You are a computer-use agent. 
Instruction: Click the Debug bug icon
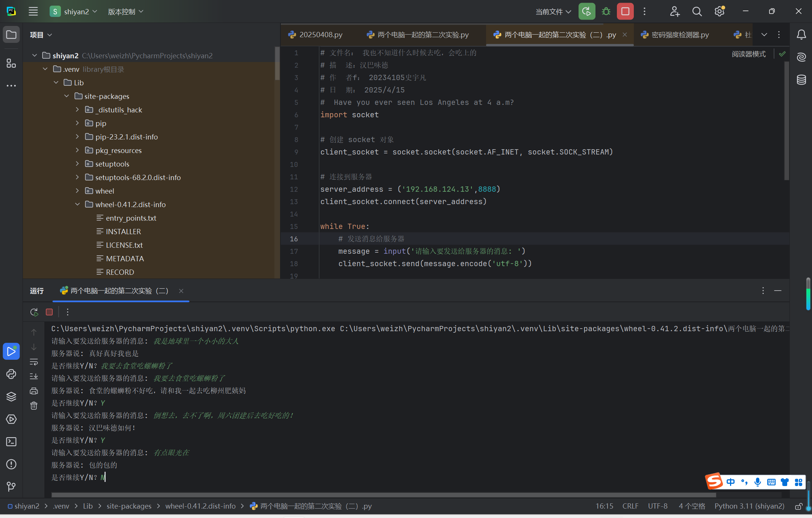pyautogui.click(x=606, y=12)
